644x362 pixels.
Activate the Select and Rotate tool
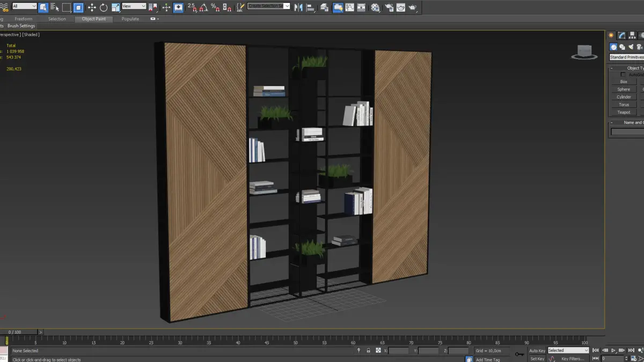[x=104, y=8]
